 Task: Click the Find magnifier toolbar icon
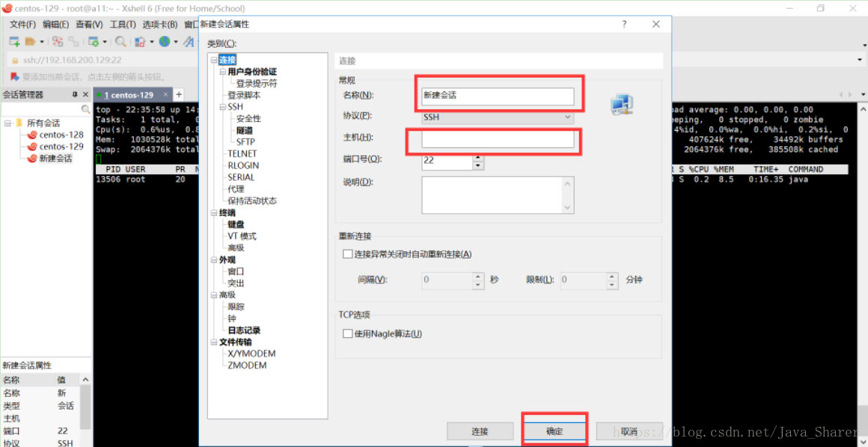120,42
